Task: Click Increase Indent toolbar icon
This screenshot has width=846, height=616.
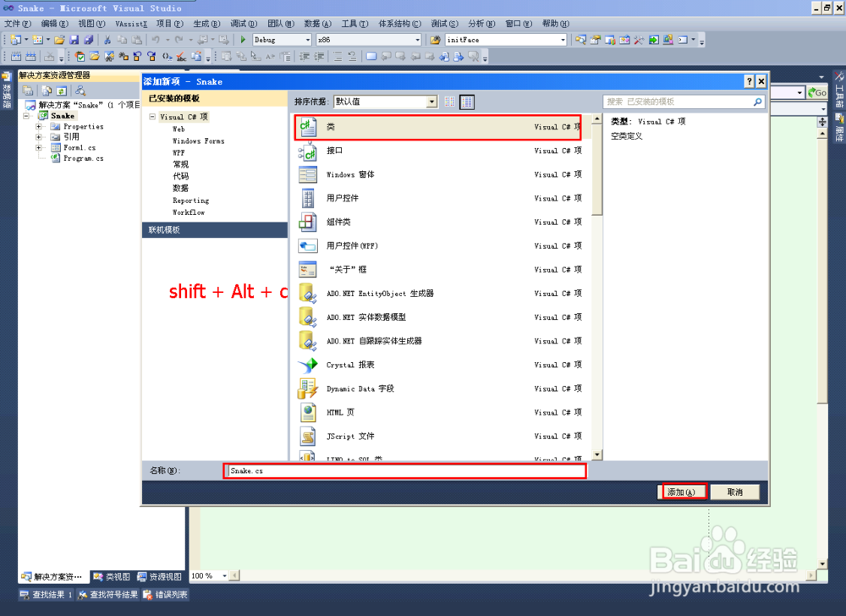Action: click(x=320, y=57)
